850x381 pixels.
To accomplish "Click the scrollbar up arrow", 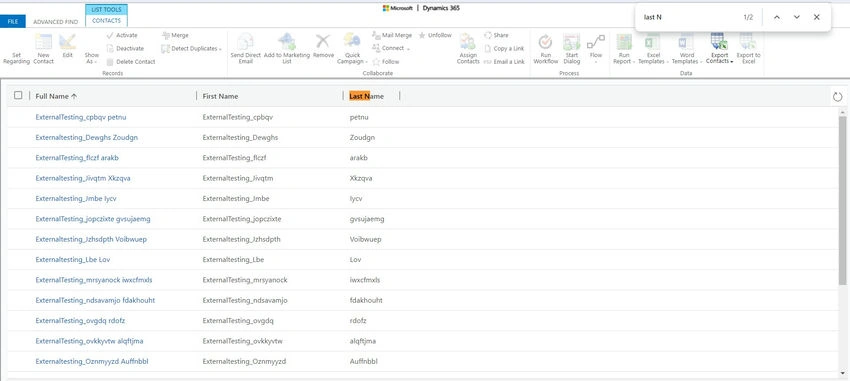I will tap(842, 112).
